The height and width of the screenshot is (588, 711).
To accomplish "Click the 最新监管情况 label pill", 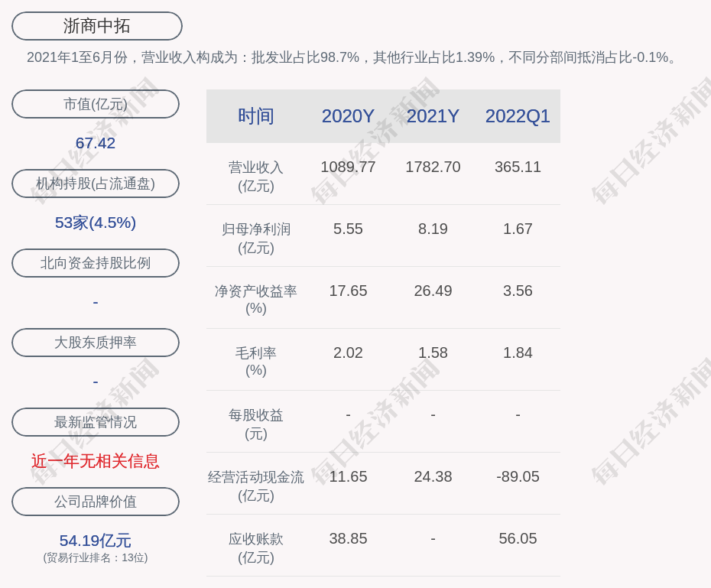I will 96,422.
